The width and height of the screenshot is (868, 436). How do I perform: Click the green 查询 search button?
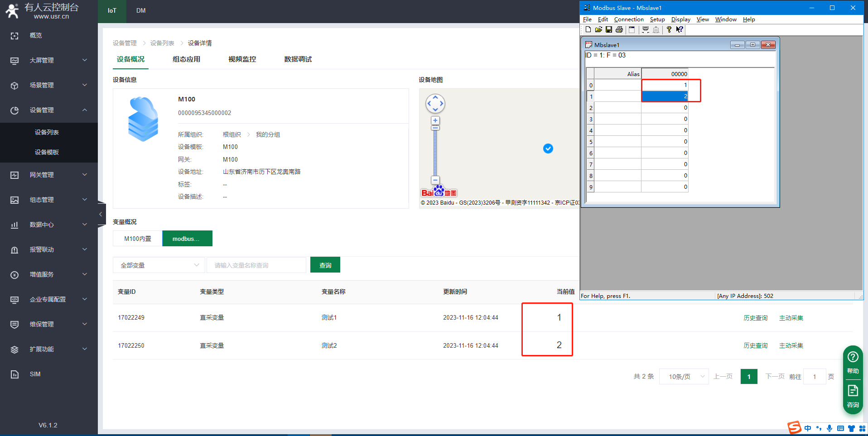click(325, 265)
